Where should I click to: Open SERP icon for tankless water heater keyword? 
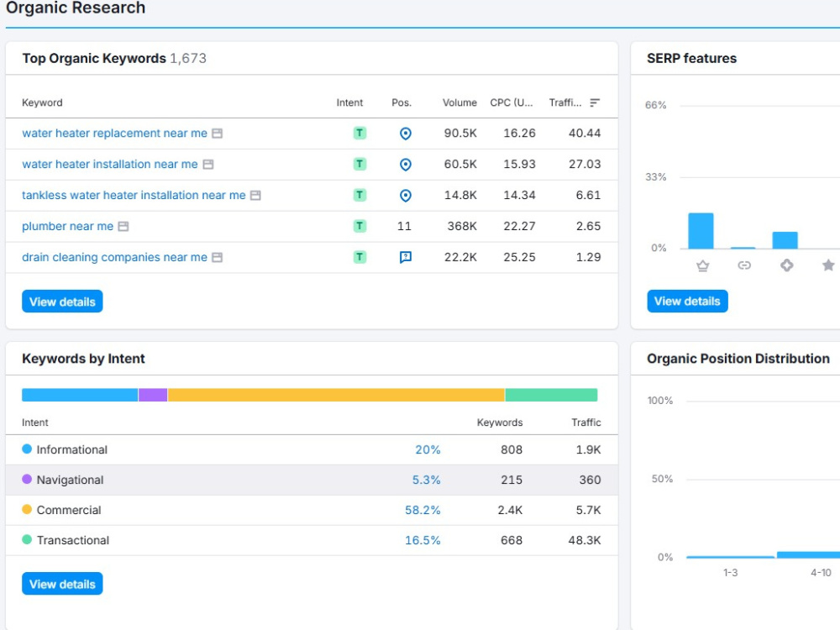[x=255, y=196]
